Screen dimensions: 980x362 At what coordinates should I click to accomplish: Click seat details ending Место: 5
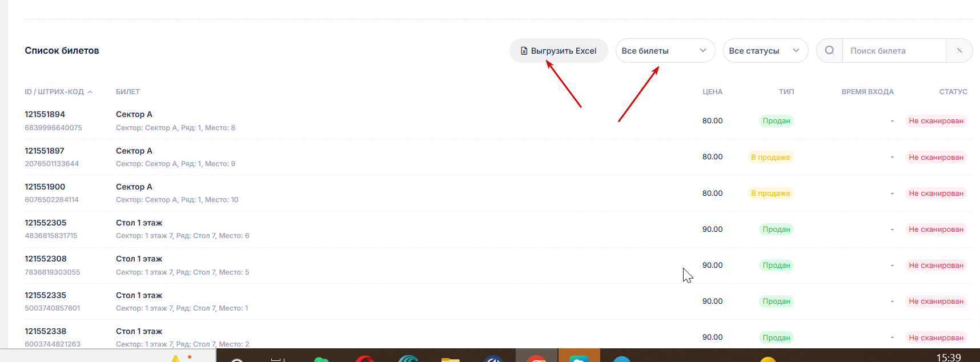pyautogui.click(x=183, y=272)
